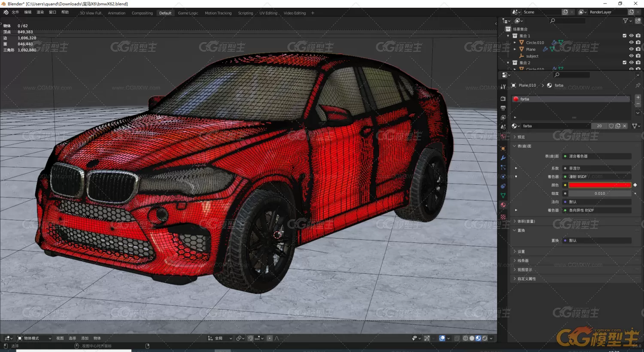This screenshot has width=644, height=352.
Task: Open the Material properties tab
Action: 503,205
